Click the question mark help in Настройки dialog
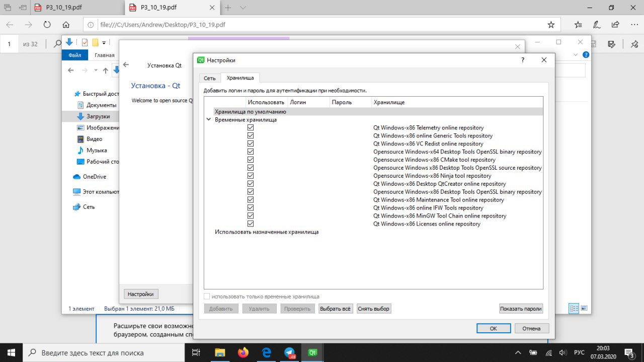 pyautogui.click(x=523, y=60)
